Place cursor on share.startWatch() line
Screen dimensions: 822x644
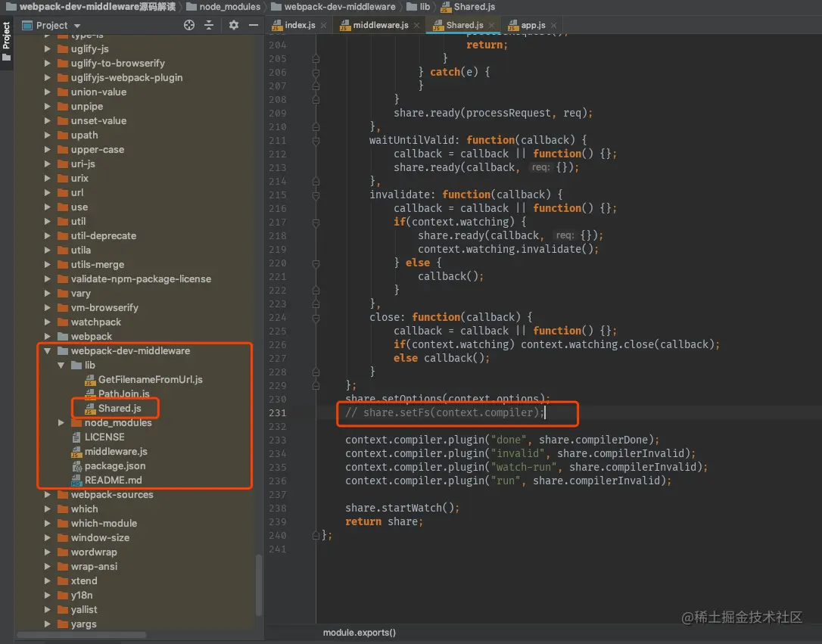point(402,508)
